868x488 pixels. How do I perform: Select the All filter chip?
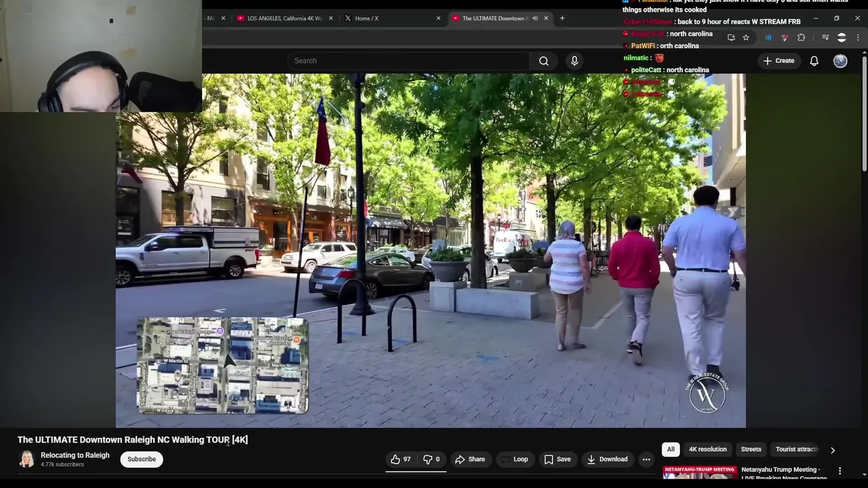click(x=671, y=449)
